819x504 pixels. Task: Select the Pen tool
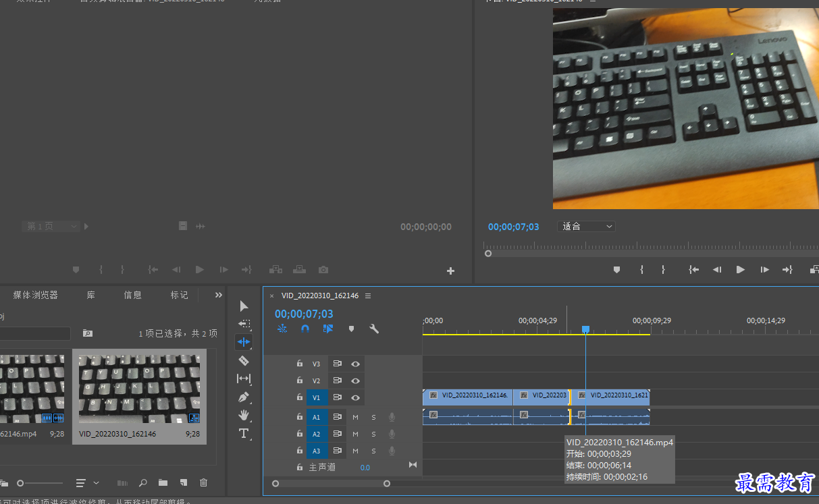[244, 397]
